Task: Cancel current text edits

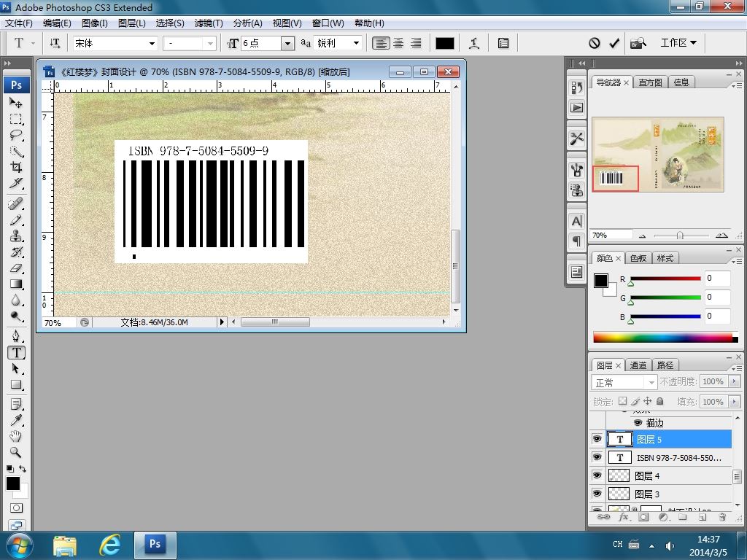Action: [x=594, y=43]
